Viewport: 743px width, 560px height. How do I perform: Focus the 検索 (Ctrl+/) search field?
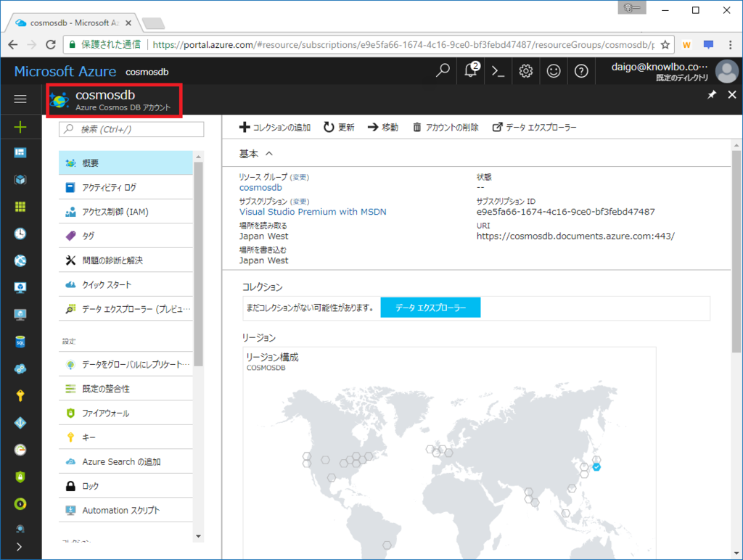click(x=131, y=129)
